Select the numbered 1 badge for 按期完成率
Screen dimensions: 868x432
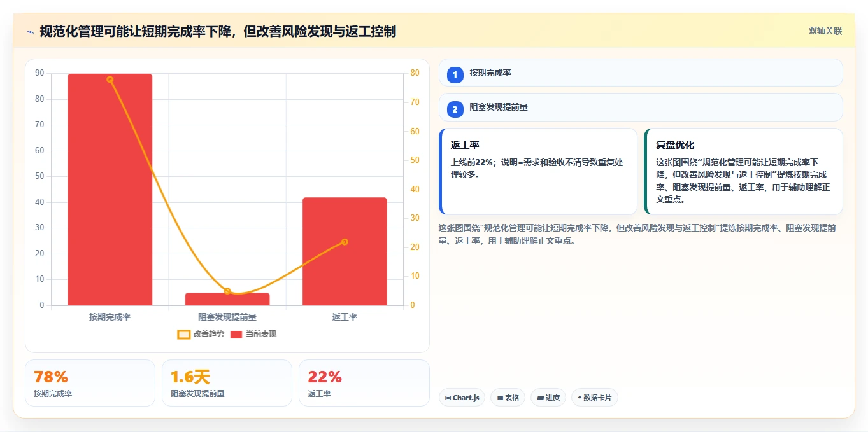(x=455, y=74)
